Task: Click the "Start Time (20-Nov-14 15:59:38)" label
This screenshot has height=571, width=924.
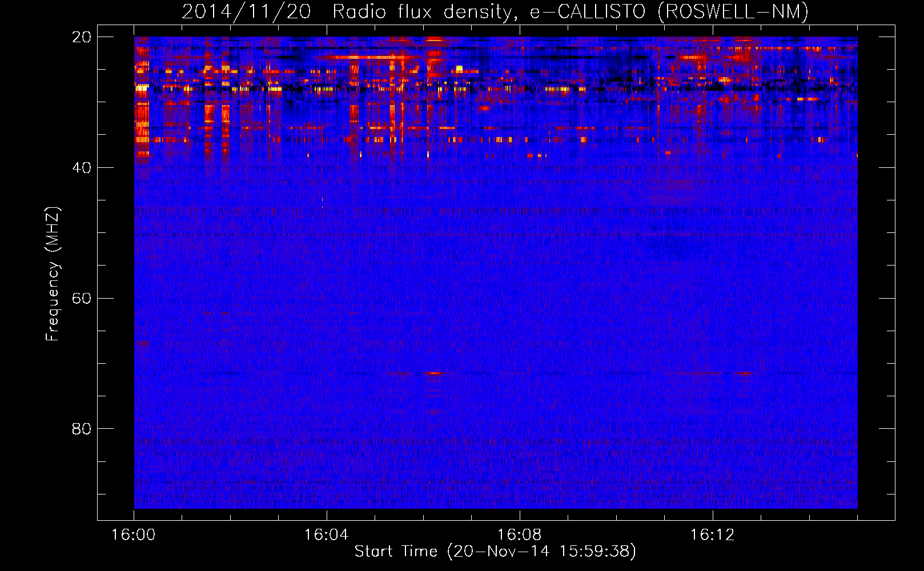Action: [x=495, y=552]
